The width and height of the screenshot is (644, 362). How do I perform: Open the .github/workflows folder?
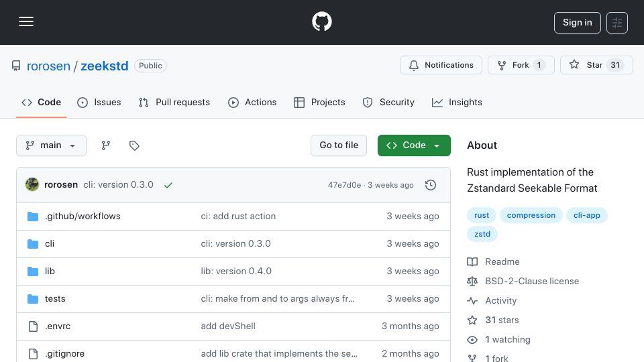[x=83, y=217]
